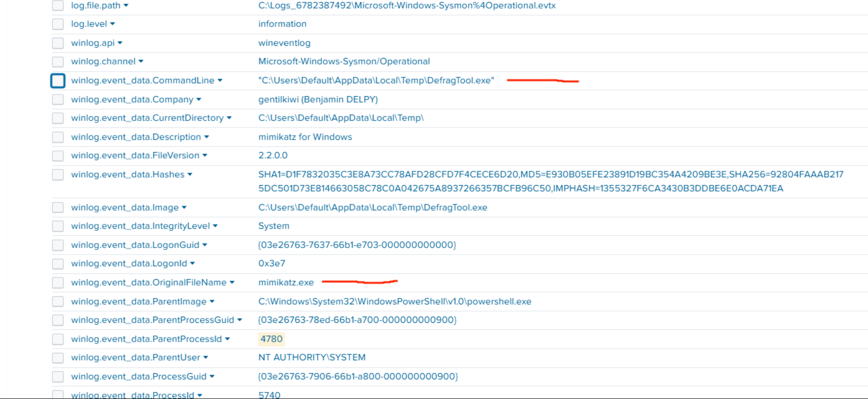
Task: Tick the CurrentDirectory field checkbox
Action: pos(58,118)
